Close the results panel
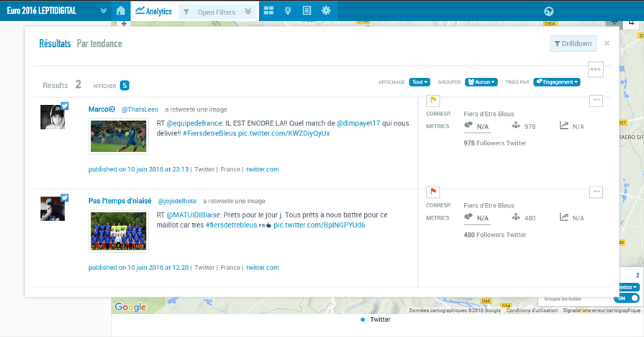 (x=607, y=43)
